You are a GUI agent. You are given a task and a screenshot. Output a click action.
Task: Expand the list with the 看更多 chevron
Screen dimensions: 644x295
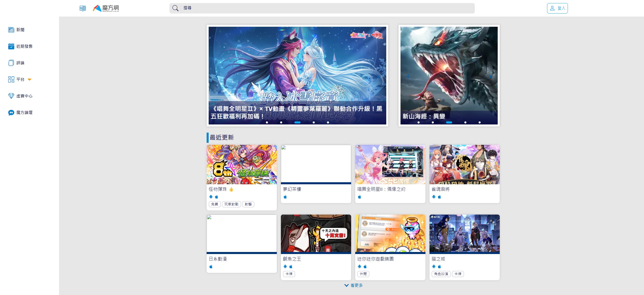(353, 285)
